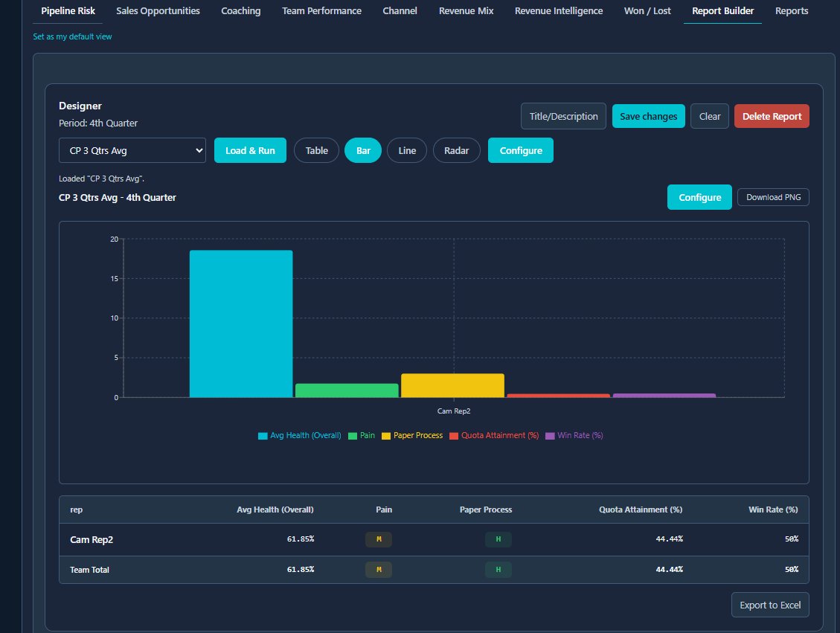Click the Load & Run button
The width and height of the screenshot is (840, 633).
(x=250, y=150)
